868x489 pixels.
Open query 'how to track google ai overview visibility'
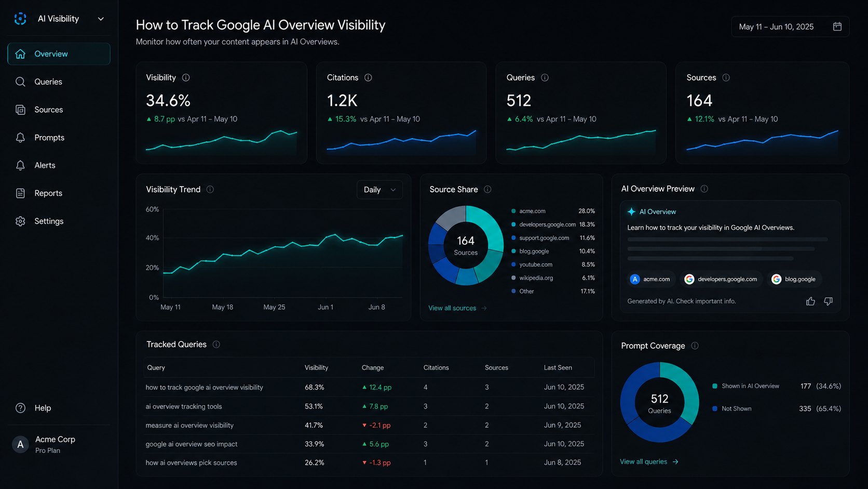204,387
